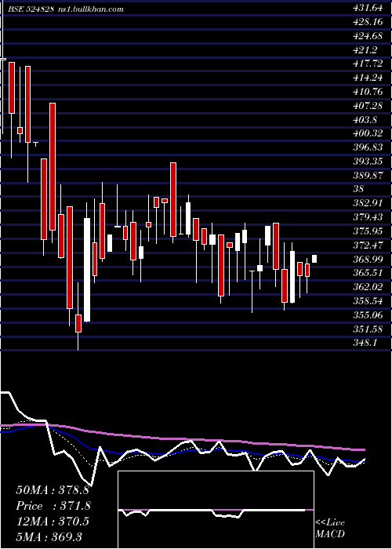Image resolution: width=392 pixels, height=549 pixels.
Task: Click the 424.68 price axis label
Action: coord(368,36)
